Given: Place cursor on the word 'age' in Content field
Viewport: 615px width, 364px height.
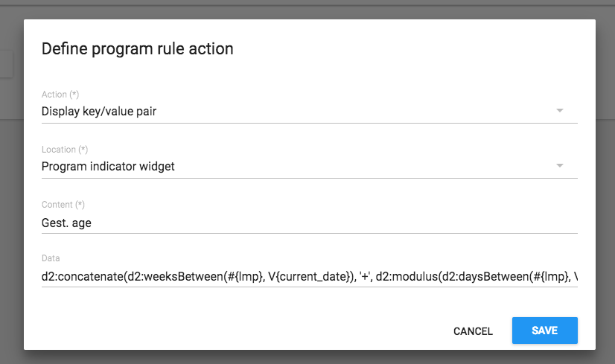Looking at the screenshot, I should (x=82, y=223).
